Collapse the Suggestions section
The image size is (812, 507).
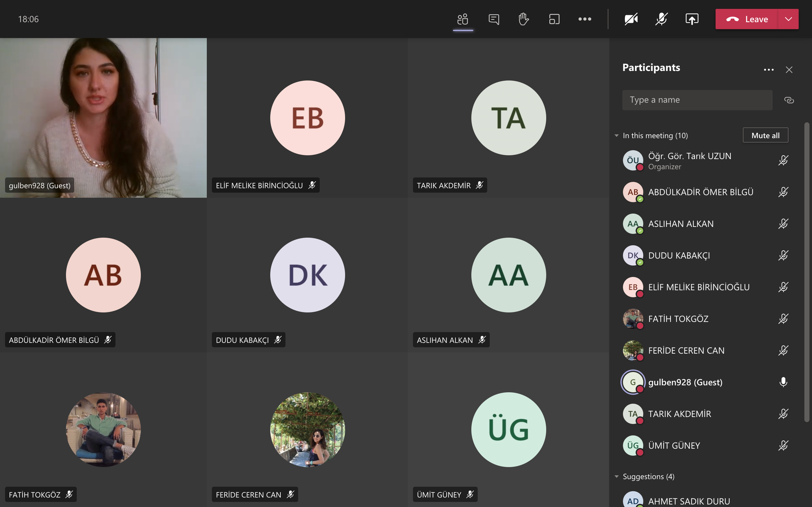[x=616, y=477]
